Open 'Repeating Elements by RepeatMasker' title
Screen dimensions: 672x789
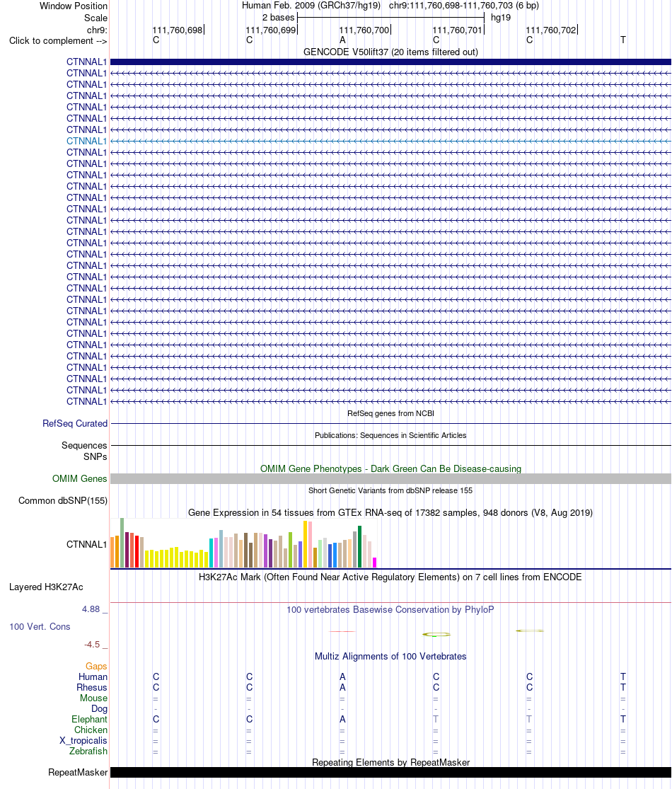(390, 762)
